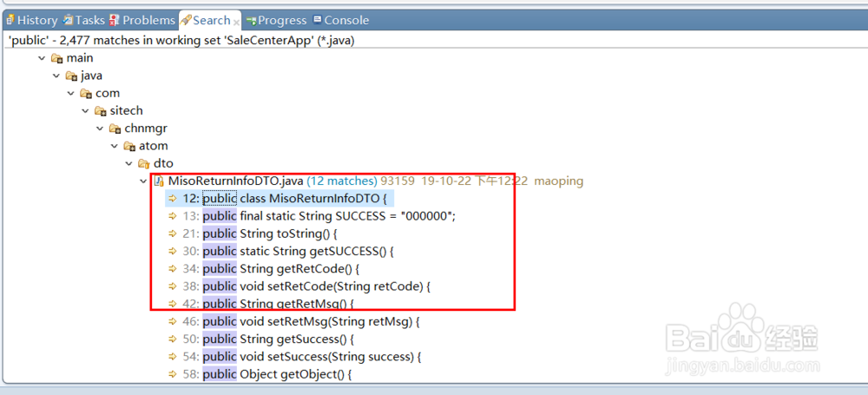This screenshot has width=868, height=395.
Task: Click match arrow icon for line 46
Action: (x=174, y=321)
